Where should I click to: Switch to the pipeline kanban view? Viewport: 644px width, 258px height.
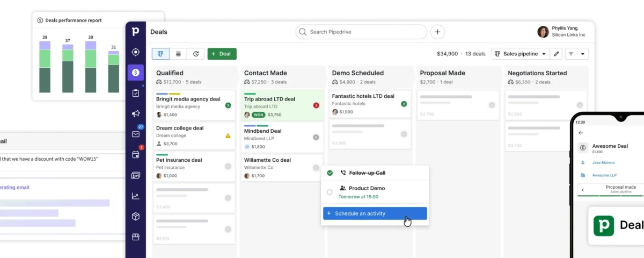click(x=160, y=54)
